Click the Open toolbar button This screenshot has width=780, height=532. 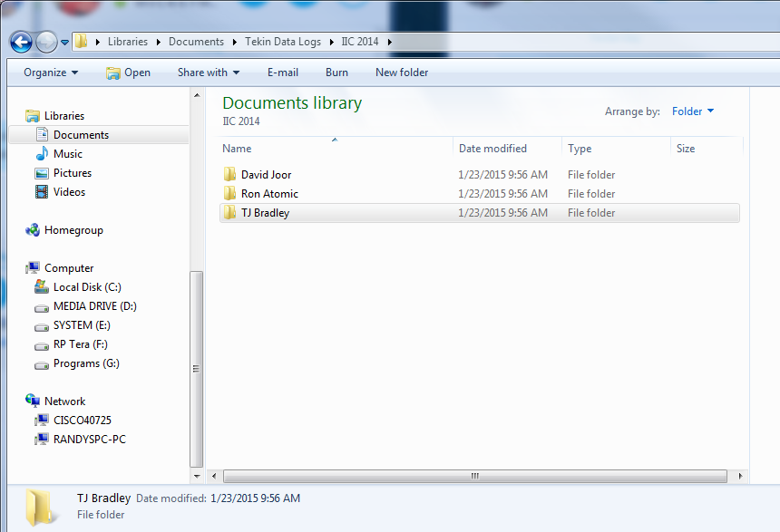[128, 73]
